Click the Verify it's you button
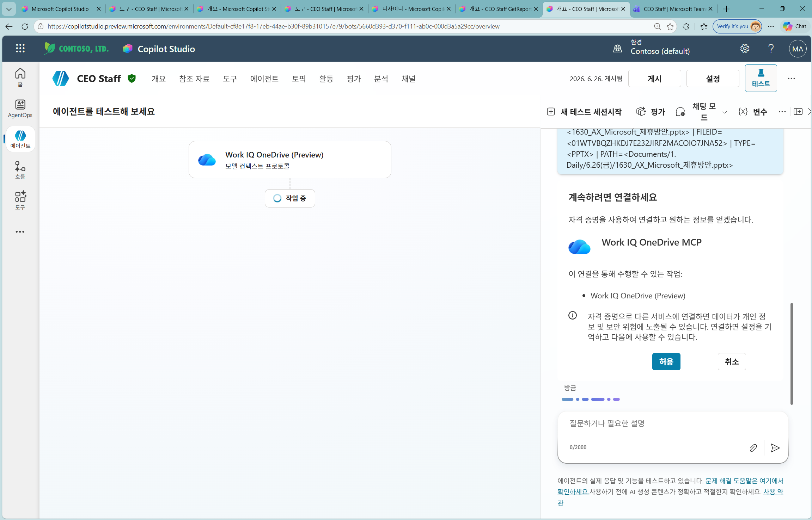This screenshot has height=520, width=812. point(737,26)
